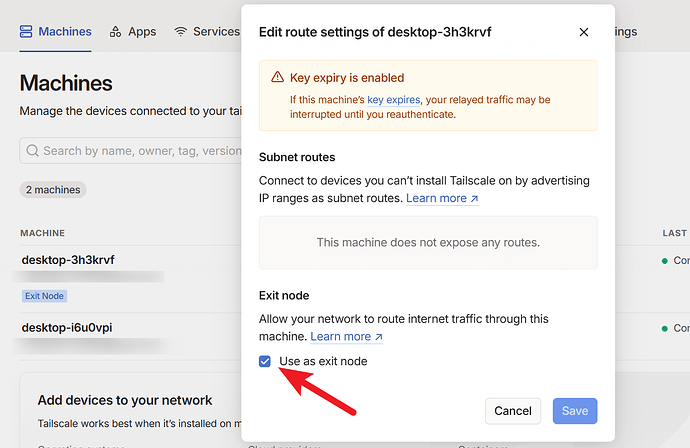690x448 pixels.
Task: Click the search magnifier icon
Action: tap(32, 151)
